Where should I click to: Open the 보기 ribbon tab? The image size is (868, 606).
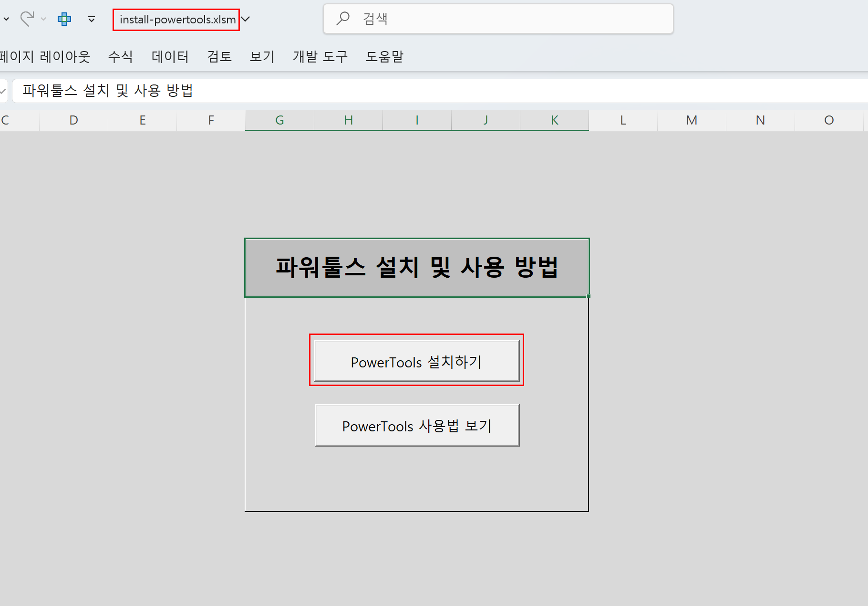[262, 56]
